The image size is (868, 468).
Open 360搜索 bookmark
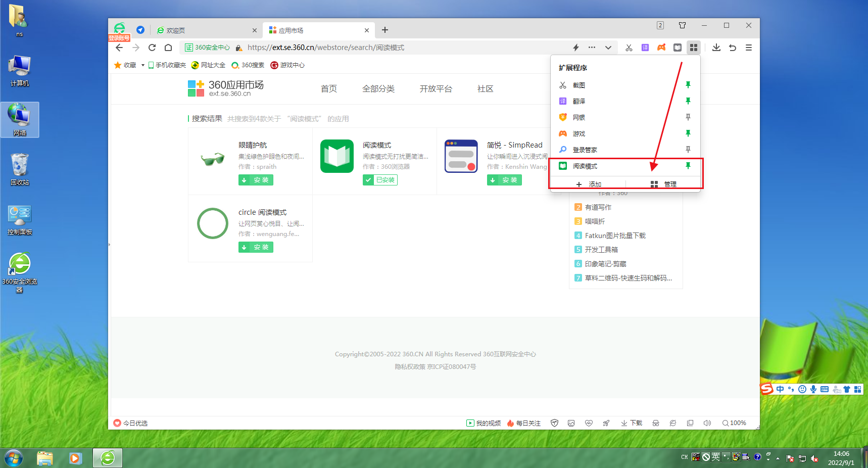pos(248,65)
